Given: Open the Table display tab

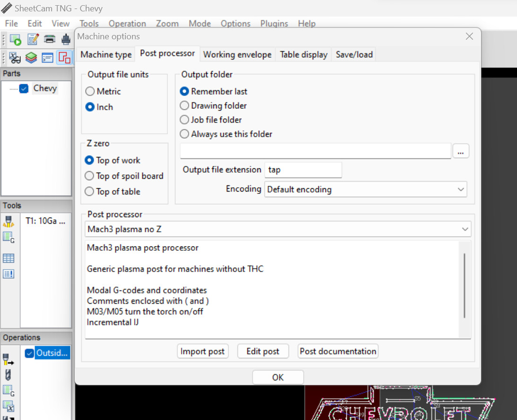Looking at the screenshot, I should tap(303, 54).
